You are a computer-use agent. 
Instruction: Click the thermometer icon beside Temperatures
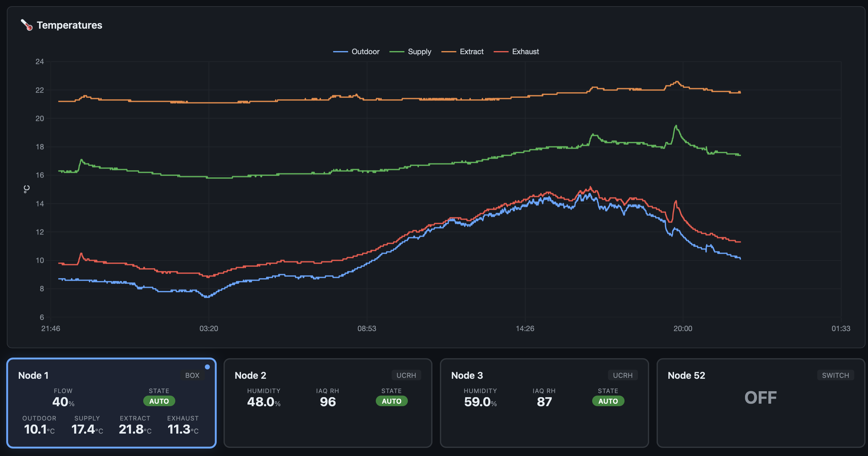(27, 25)
